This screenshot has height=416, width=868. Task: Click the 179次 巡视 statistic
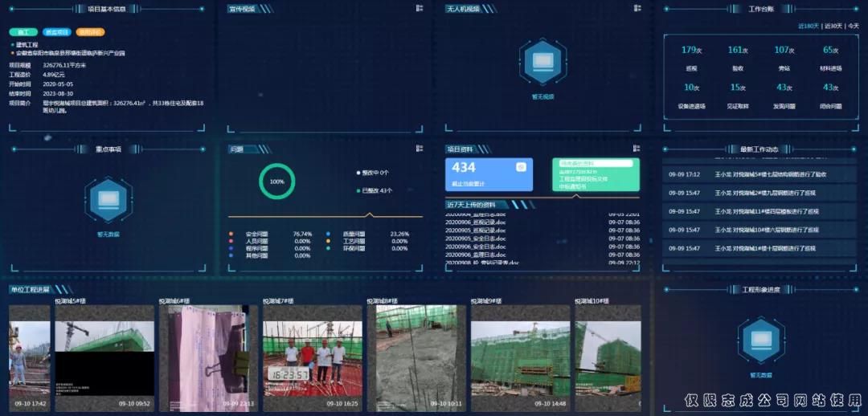(x=691, y=56)
